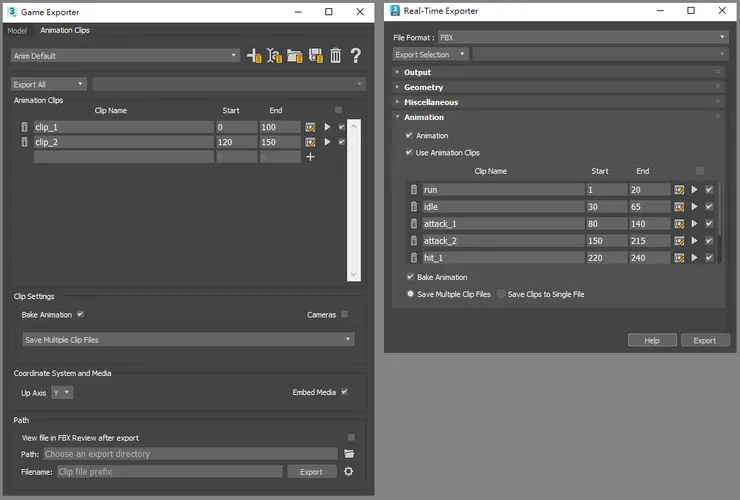
Task: Open settings gear next to Export
Action: pos(349,471)
